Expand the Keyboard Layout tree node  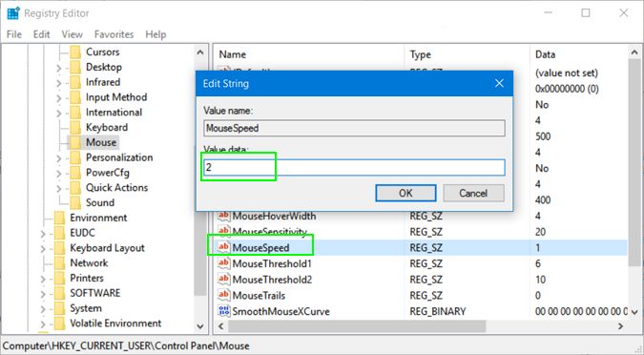pos(43,249)
